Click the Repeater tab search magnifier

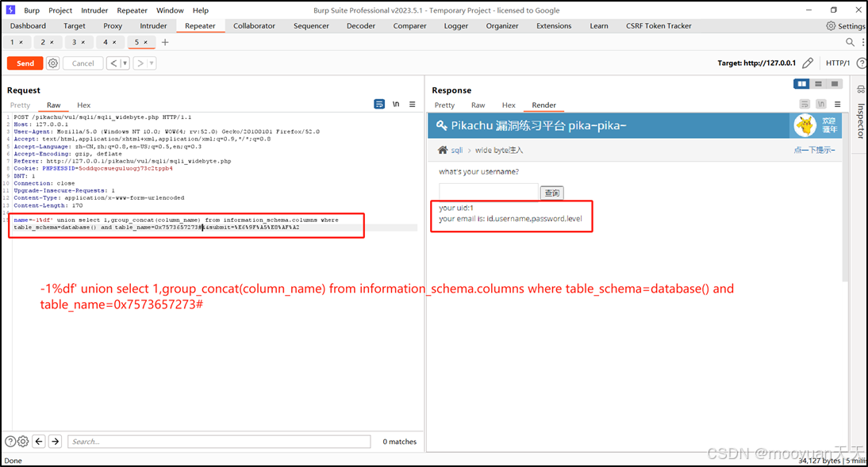(850, 42)
